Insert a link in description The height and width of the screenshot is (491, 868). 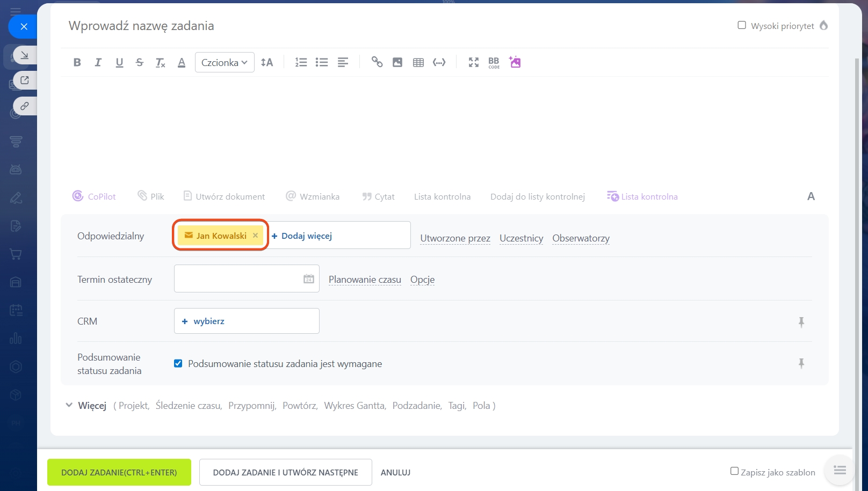click(x=377, y=62)
